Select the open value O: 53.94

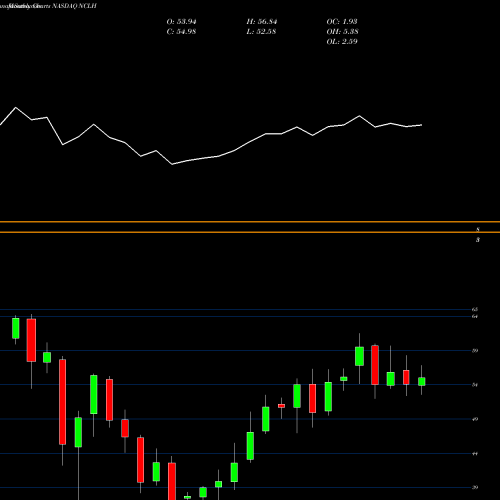pyautogui.click(x=181, y=22)
